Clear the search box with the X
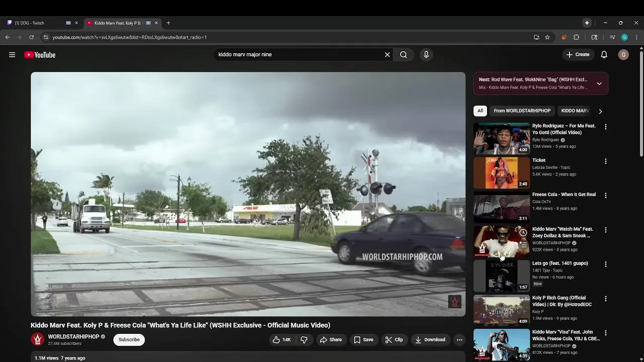Image resolution: width=644 pixels, height=362 pixels. (x=387, y=55)
